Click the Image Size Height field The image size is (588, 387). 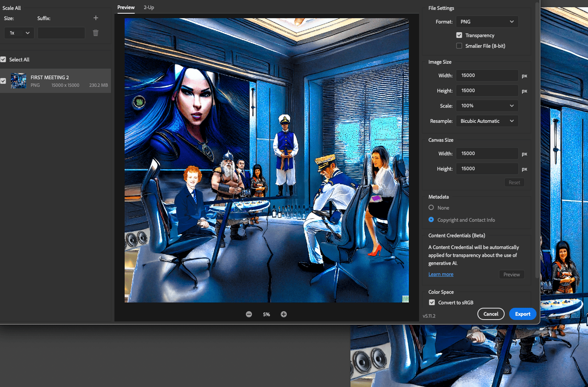pyautogui.click(x=487, y=91)
